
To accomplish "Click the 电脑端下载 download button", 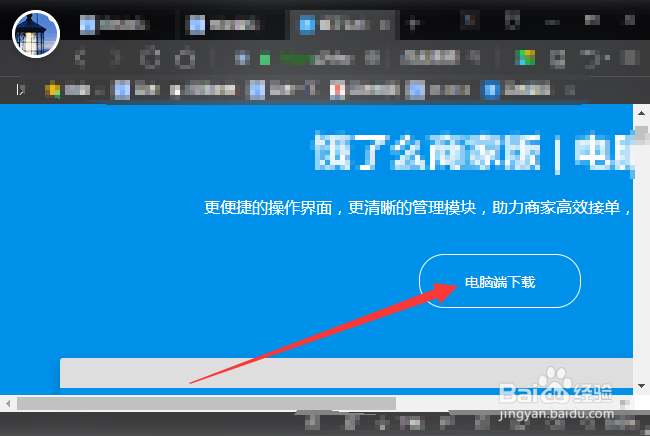I will 500,281.
